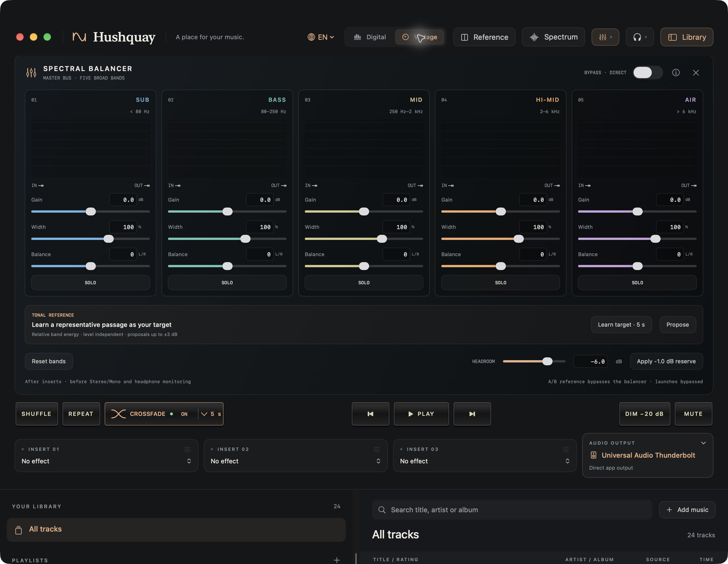This screenshot has height=564, width=728.
Task: Toggle Repeat playback
Action: 81,414
